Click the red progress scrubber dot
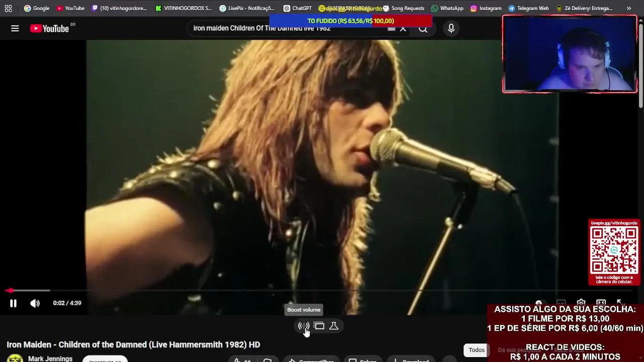 pos(10,291)
